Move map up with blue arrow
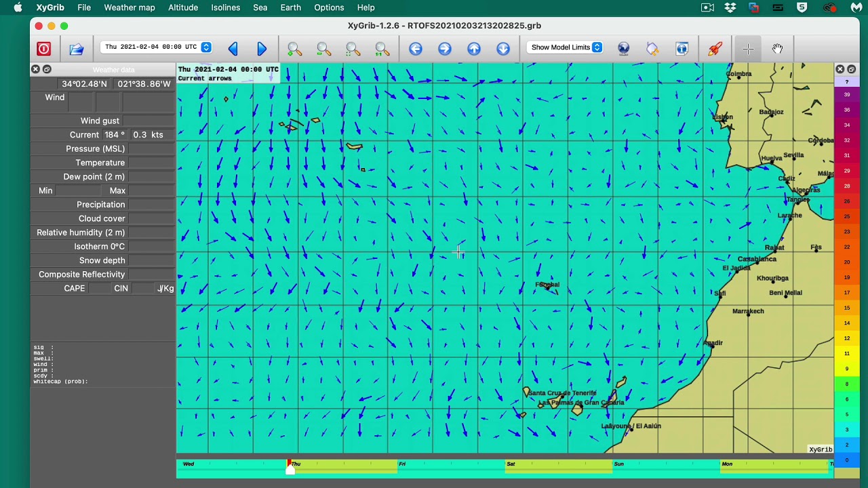The width and height of the screenshot is (868, 488). coord(473,49)
